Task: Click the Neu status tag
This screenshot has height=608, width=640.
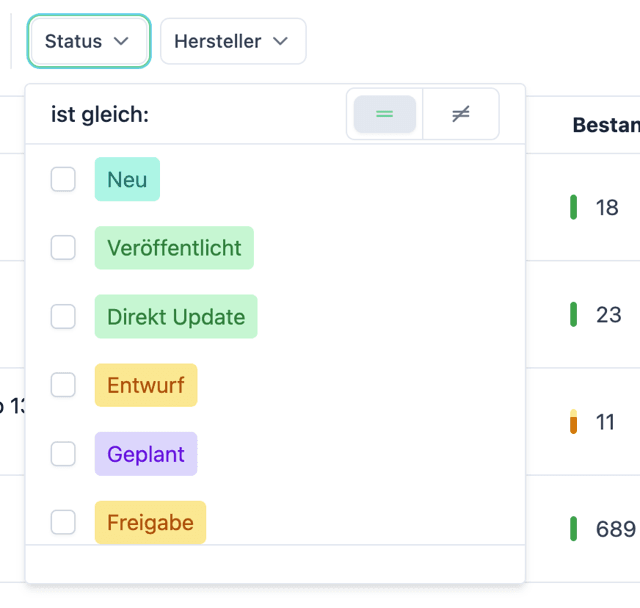Action: 127,179
